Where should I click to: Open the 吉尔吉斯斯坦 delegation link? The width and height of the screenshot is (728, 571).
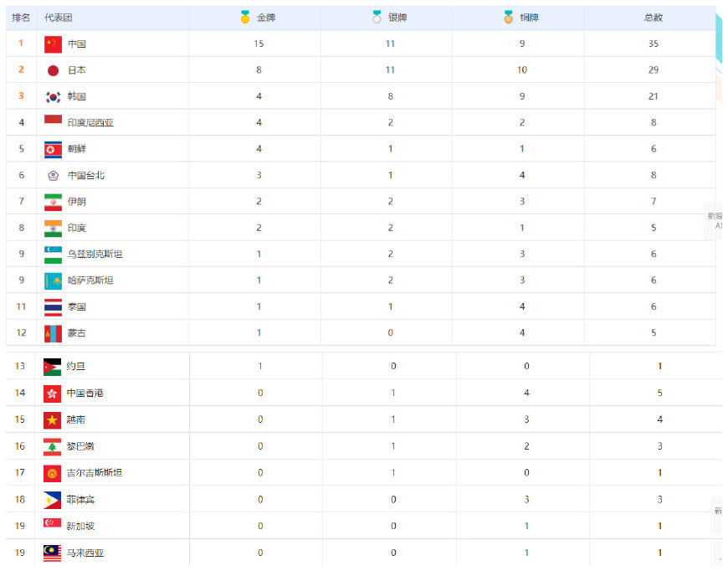tap(94, 473)
